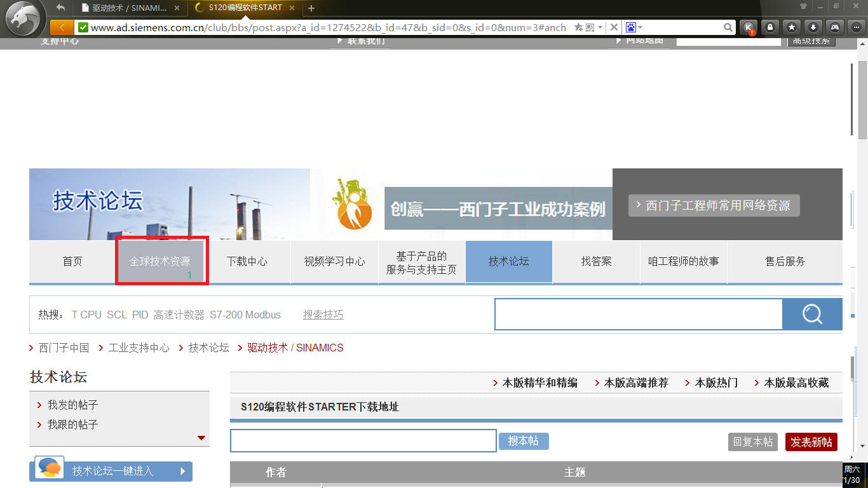The image size is (868, 488).
Task: Focus the large forum search input field
Action: point(638,314)
